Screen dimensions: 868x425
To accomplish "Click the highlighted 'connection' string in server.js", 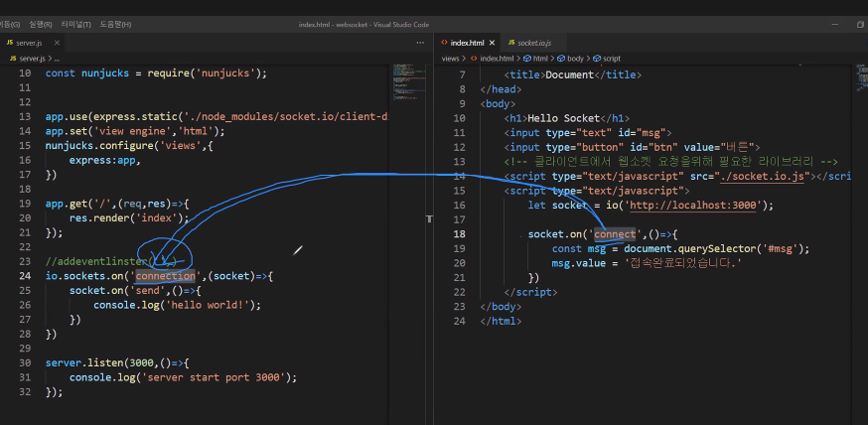I will click(x=166, y=276).
